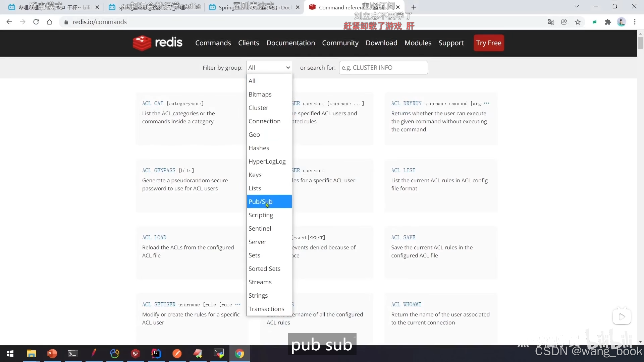Viewport: 644px width, 362px height.
Task: Choose Scripting group option
Action: pos(269,215)
